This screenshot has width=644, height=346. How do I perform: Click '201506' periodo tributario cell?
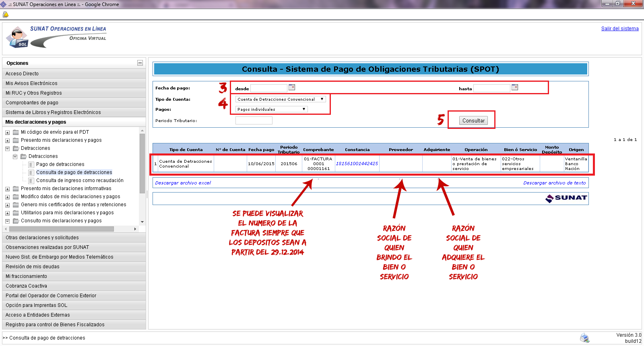289,164
